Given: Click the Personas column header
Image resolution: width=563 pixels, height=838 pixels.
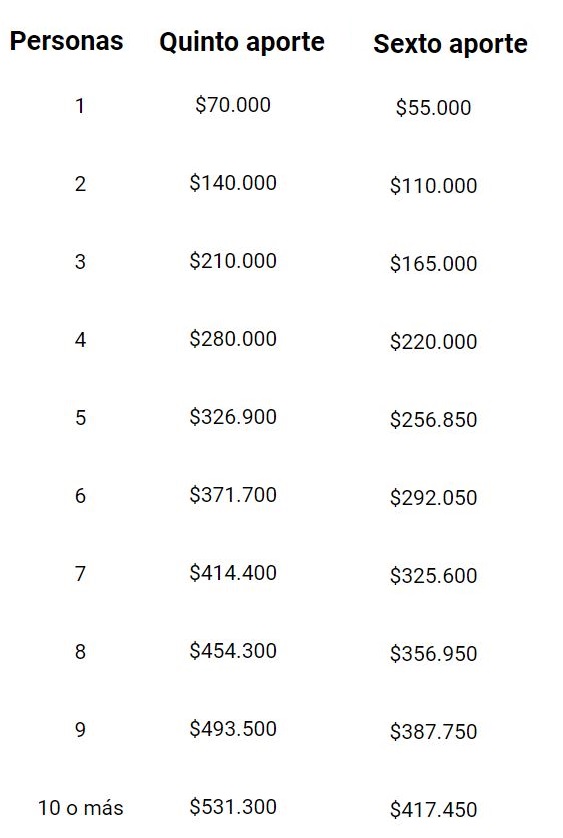Looking at the screenshot, I should click(x=66, y=41).
